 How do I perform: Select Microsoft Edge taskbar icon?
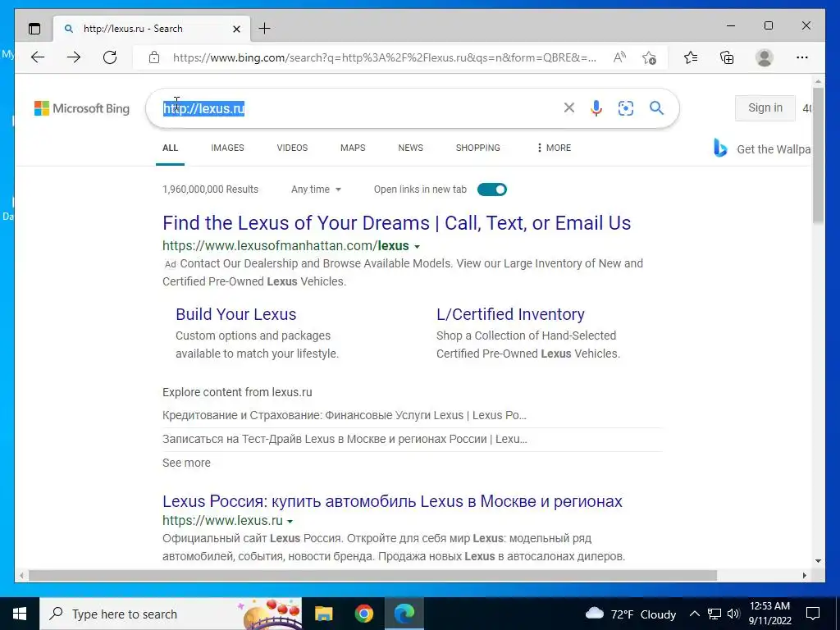click(x=404, y=614)
